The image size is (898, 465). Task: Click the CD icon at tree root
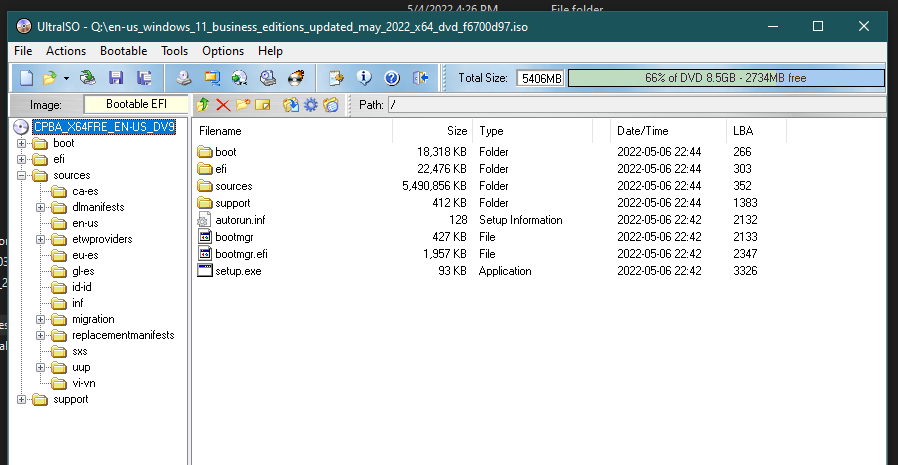click(x=21, y=127)
